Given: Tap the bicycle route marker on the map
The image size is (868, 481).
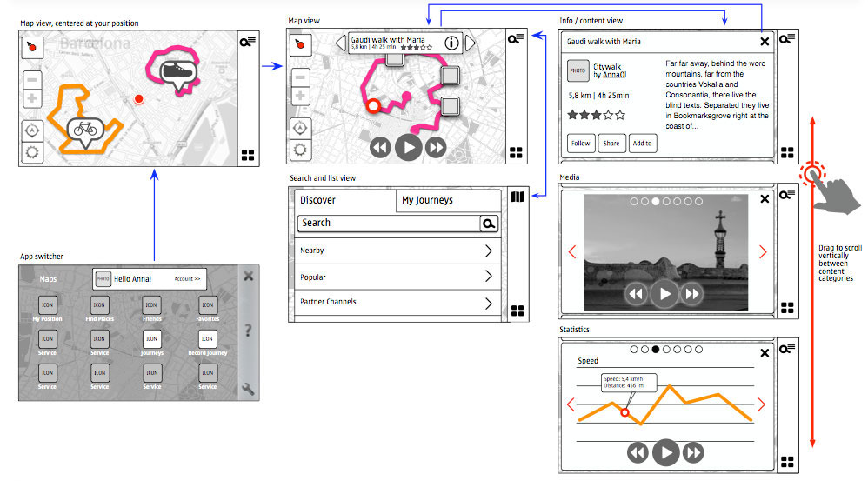Looking at the screenshot, I should [83, 130].
